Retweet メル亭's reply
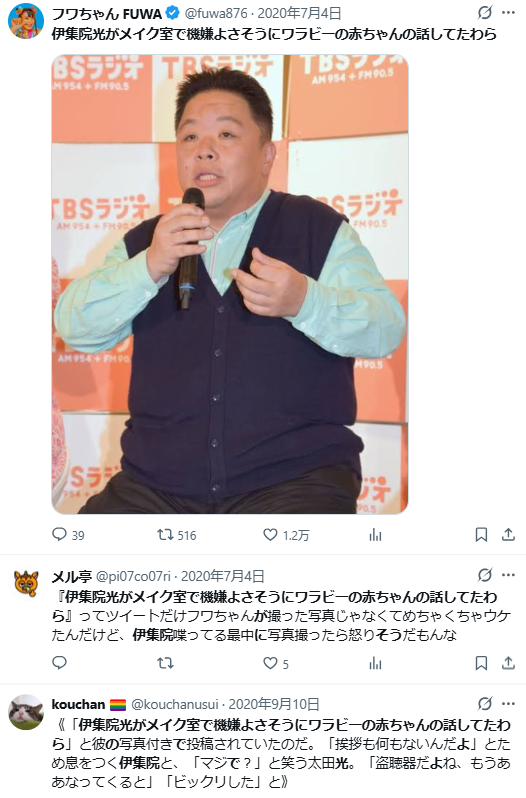 point(165,663)
